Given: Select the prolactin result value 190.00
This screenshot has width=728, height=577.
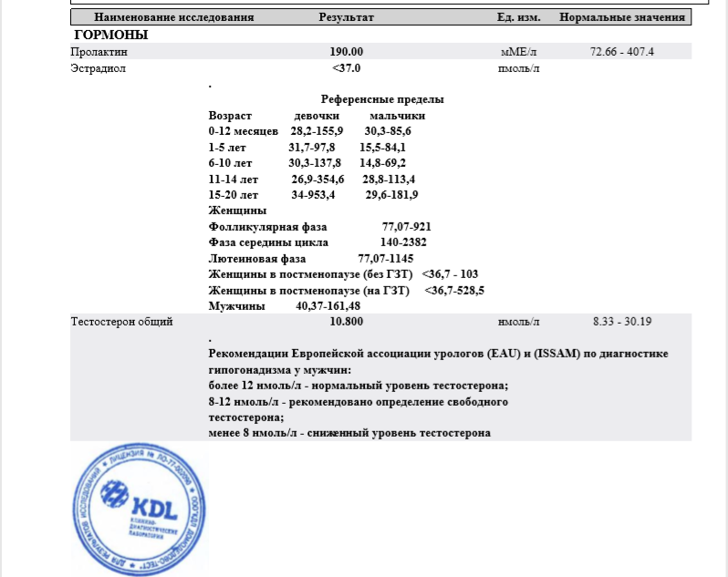Looking at the screenshot, I should (347, 52).
